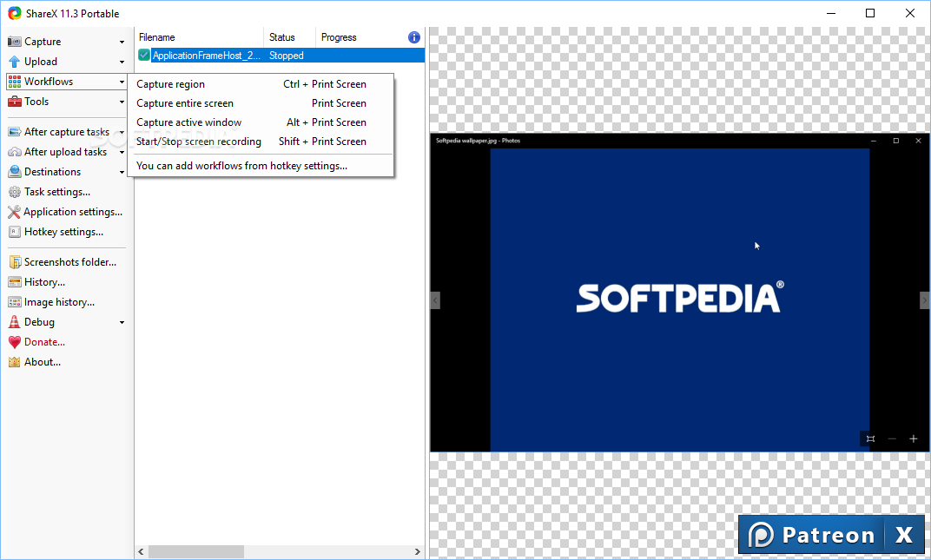Open Application settings
The width and height of the screenshot is (931, 560).
pos(73,212)
